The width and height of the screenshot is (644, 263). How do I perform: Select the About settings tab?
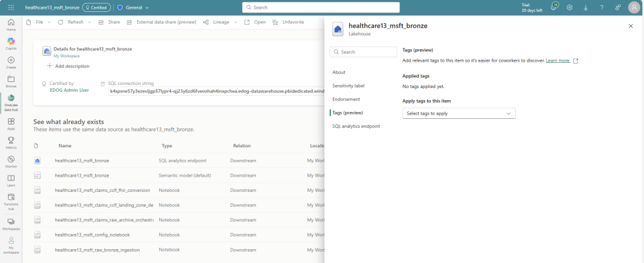(x=339, y=72)
